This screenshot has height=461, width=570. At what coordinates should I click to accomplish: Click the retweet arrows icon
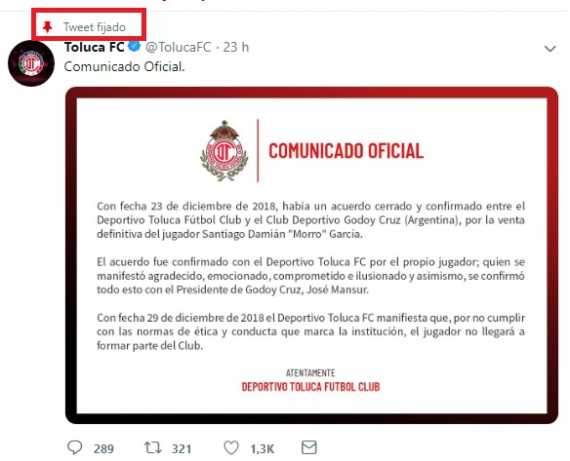tap(152, 448)
